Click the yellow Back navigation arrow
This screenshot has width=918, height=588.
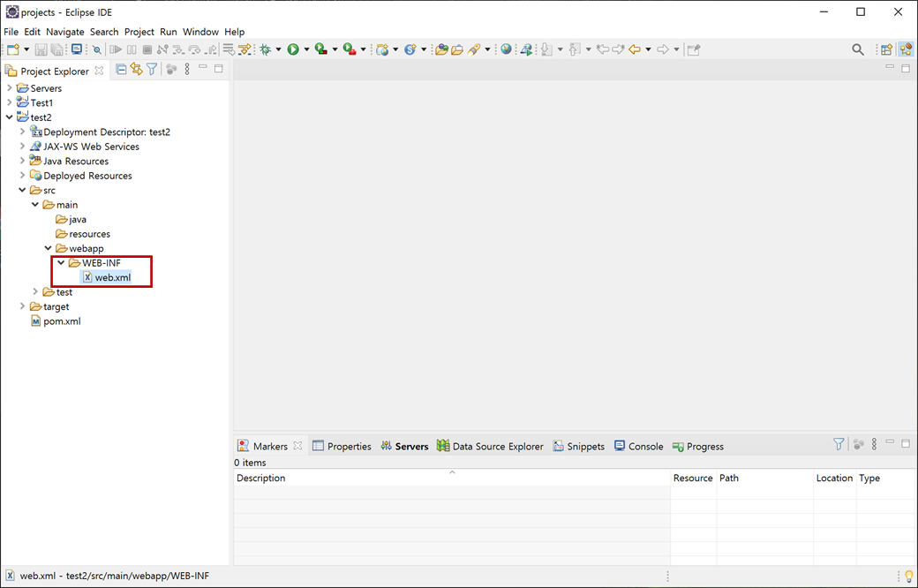(x=635, y=49)
